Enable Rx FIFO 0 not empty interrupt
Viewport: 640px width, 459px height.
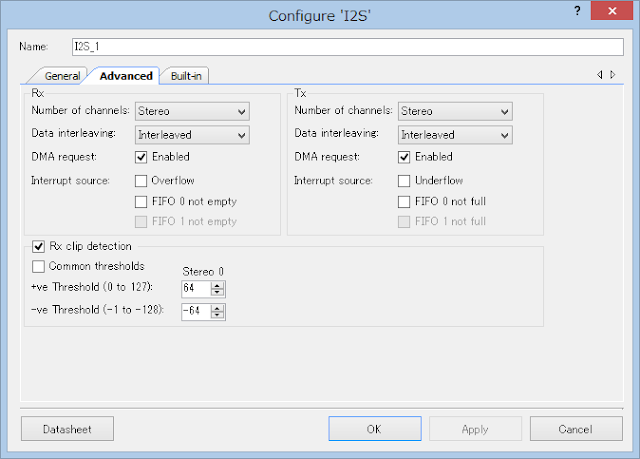pos(141,202)
